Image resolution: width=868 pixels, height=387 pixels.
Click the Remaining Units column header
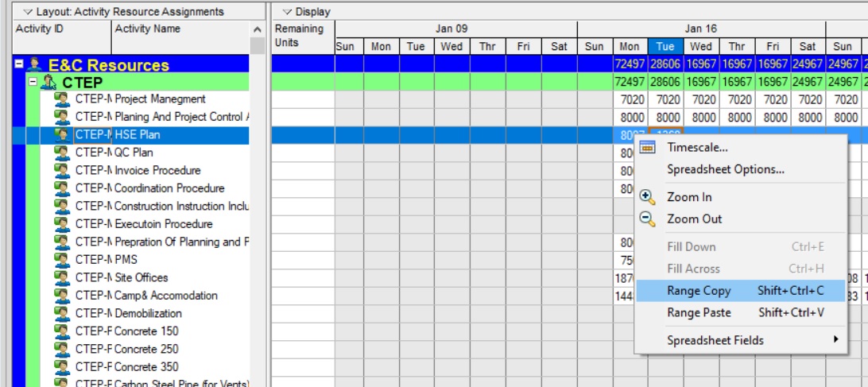pyautogui.click(x=303, y=37)
